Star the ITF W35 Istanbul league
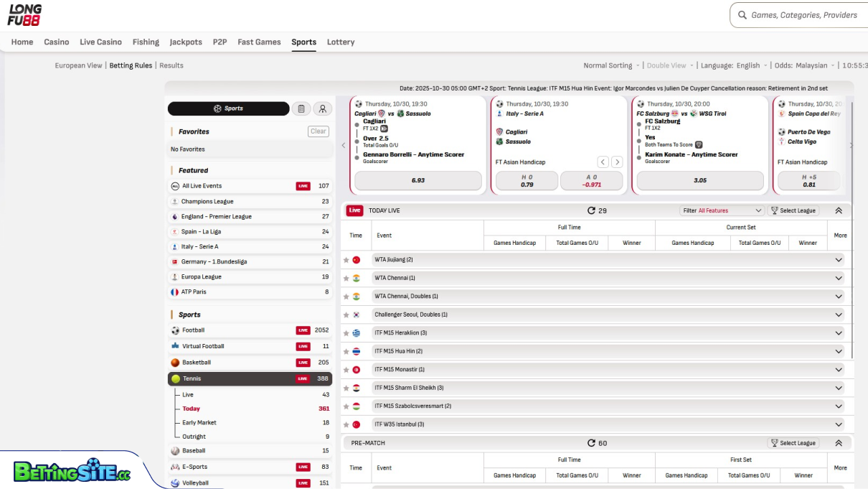The image size is (868, 489). tap(346, 424)
